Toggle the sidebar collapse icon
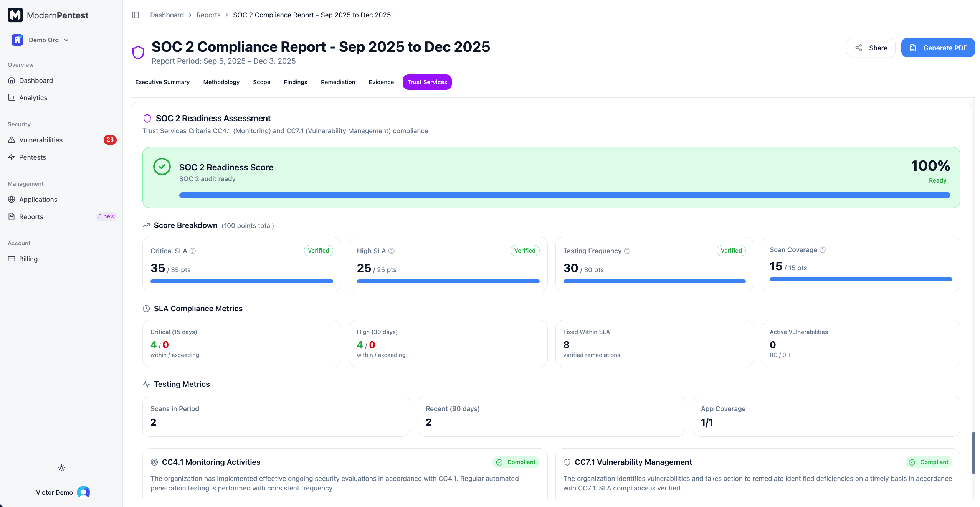The height and width of the screenshot is (507, 980). 136,15
